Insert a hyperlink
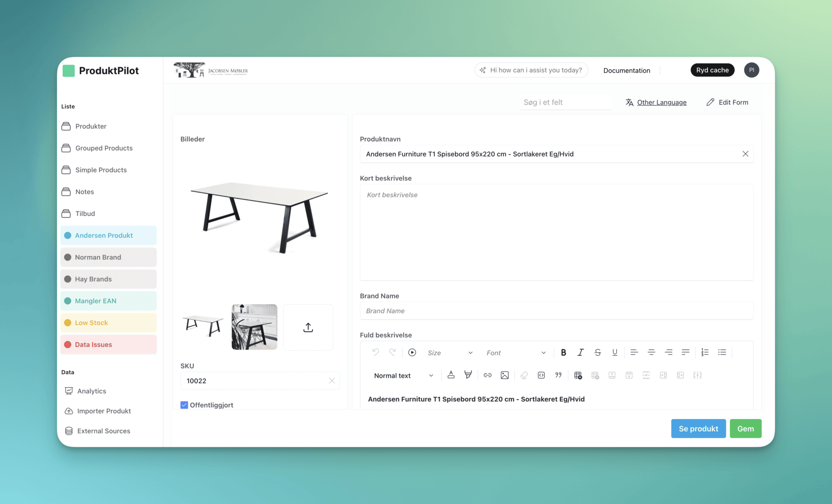 point(487,375)
